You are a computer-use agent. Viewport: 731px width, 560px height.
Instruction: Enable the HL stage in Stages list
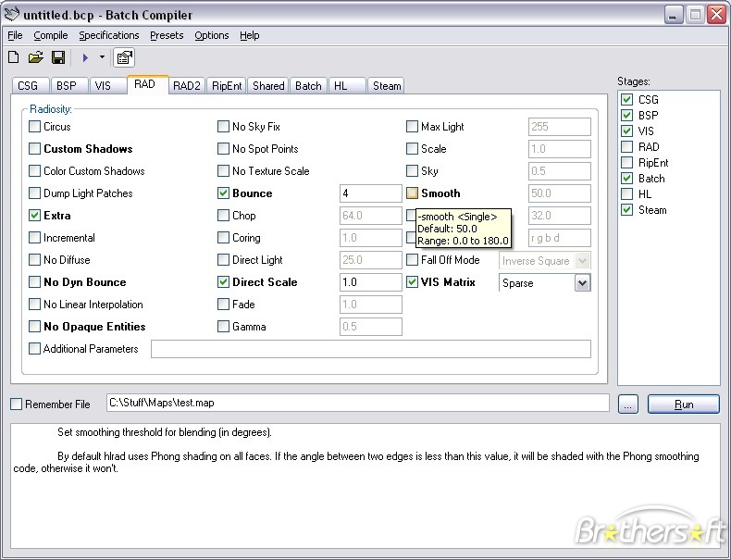[x=627, y=194]
